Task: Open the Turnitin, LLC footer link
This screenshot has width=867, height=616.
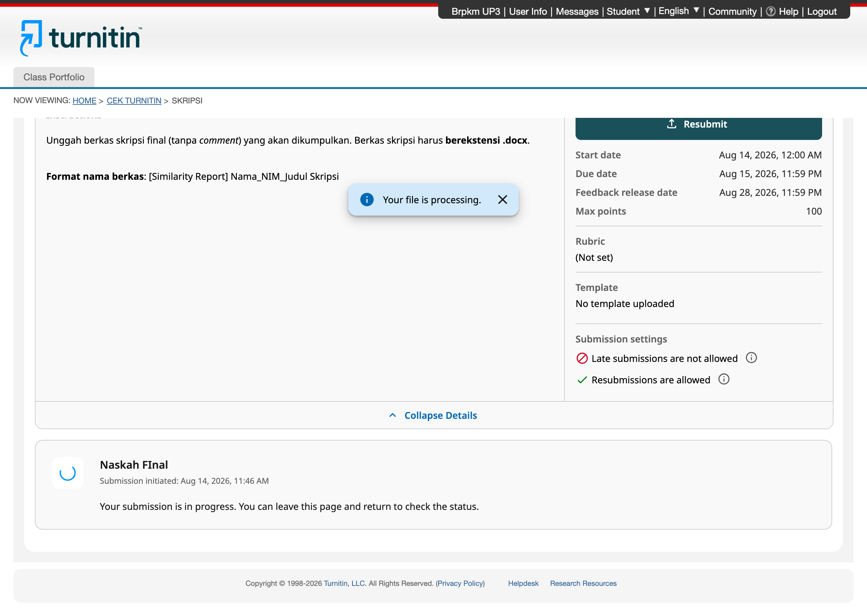Action: click(345, 584)
